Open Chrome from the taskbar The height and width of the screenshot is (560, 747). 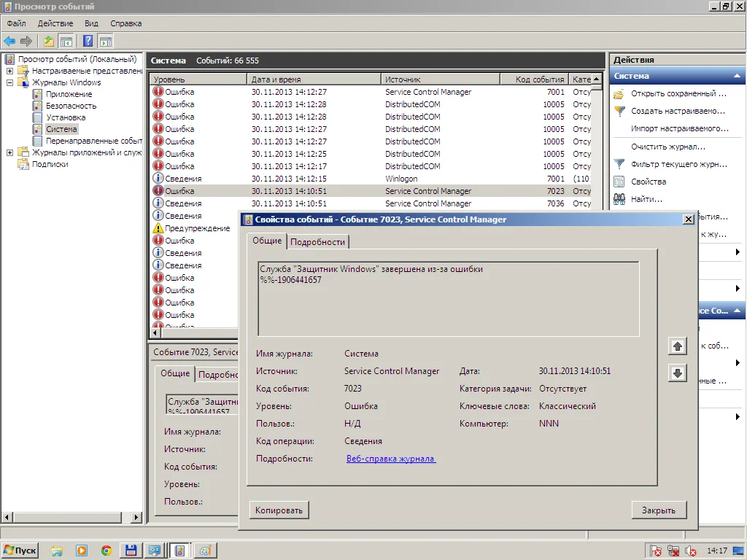[107, 551]
